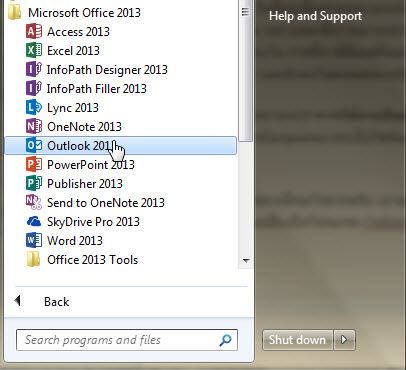Click the Back arrow icon
Viewport: 406px width, 370px height.
[18, 301]
